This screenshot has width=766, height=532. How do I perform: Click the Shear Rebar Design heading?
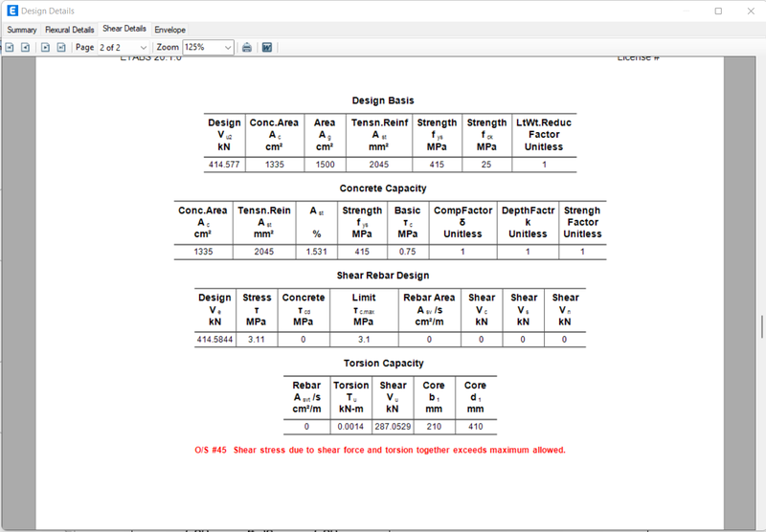[383, 276]
